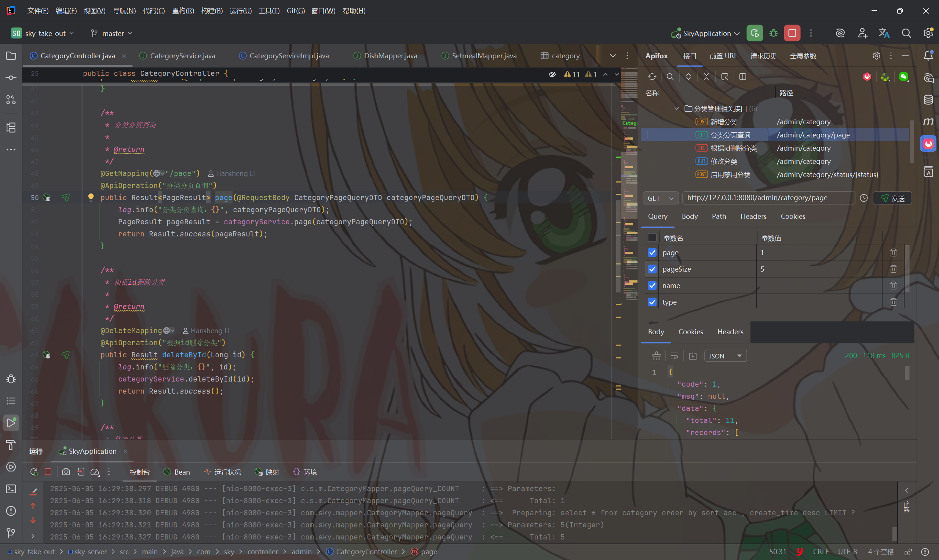939x560 pixels.
Task: Open the Database tool window icon
Action: click(928, 100)
